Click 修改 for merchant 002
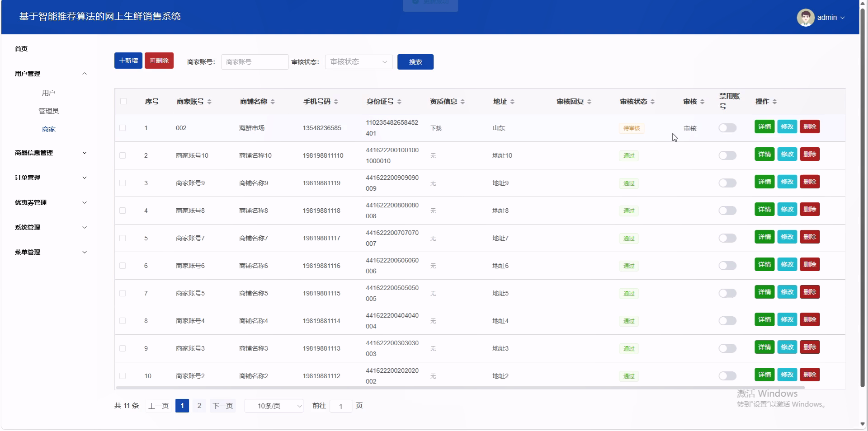868x431 pixels. point(787,126)
